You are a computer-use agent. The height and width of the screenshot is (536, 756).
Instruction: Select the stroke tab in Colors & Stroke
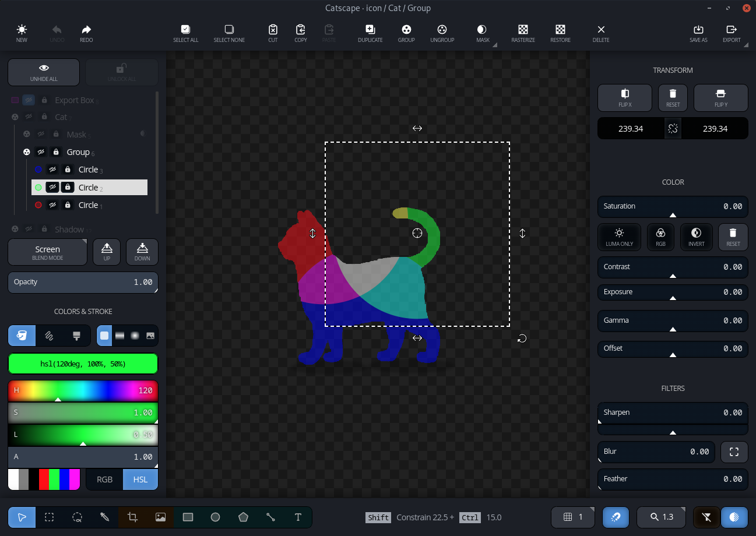pyautogui.click(x=50, y=336)
